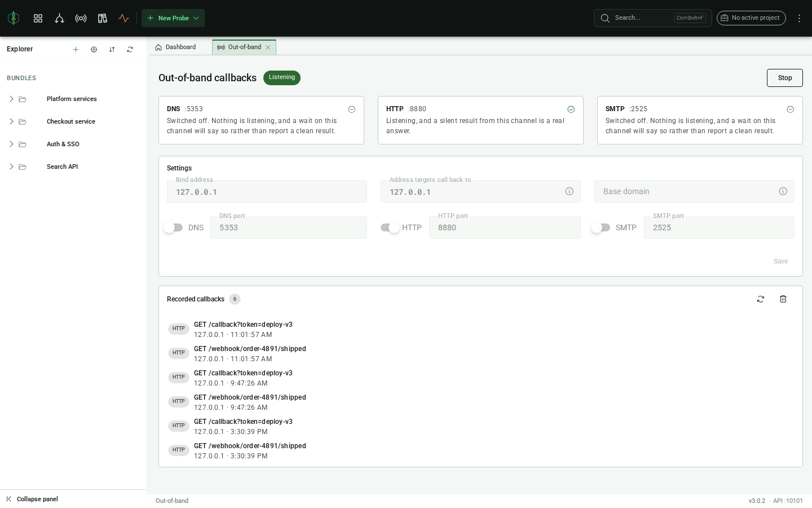Screen dimensions: 812x508
Task: Click the DNS card's switched-off status icon
Action: pyautogui.click(x=351, y=110)
